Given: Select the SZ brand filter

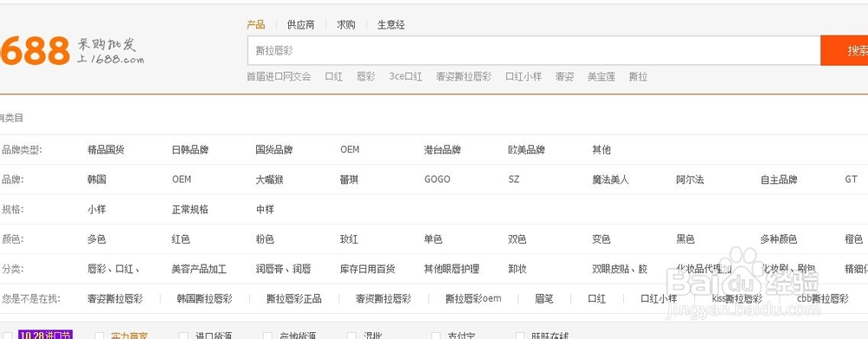Looking at the screenshot, I should point(514,179).
